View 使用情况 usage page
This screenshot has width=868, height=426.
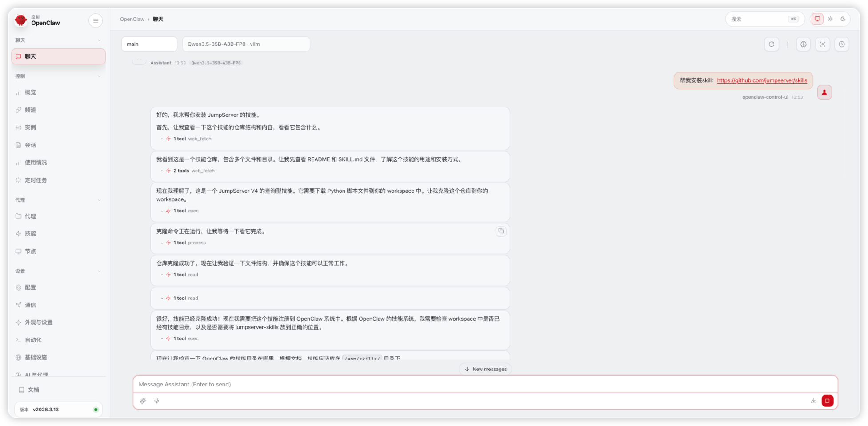pyautogui.click(x=59, y=163)
